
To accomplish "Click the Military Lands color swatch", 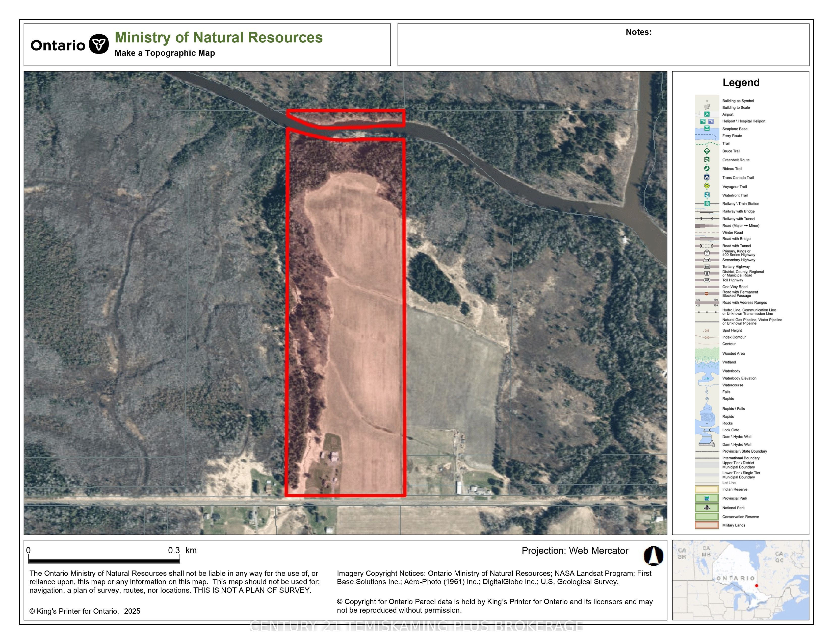I will [707, 525].
